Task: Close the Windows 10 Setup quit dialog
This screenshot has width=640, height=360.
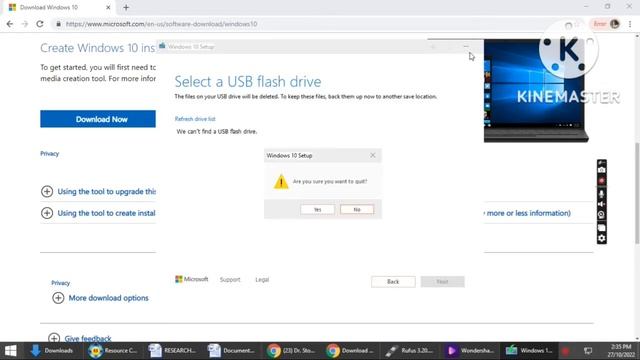Action: pyautogui.click(x=373, y=155)
